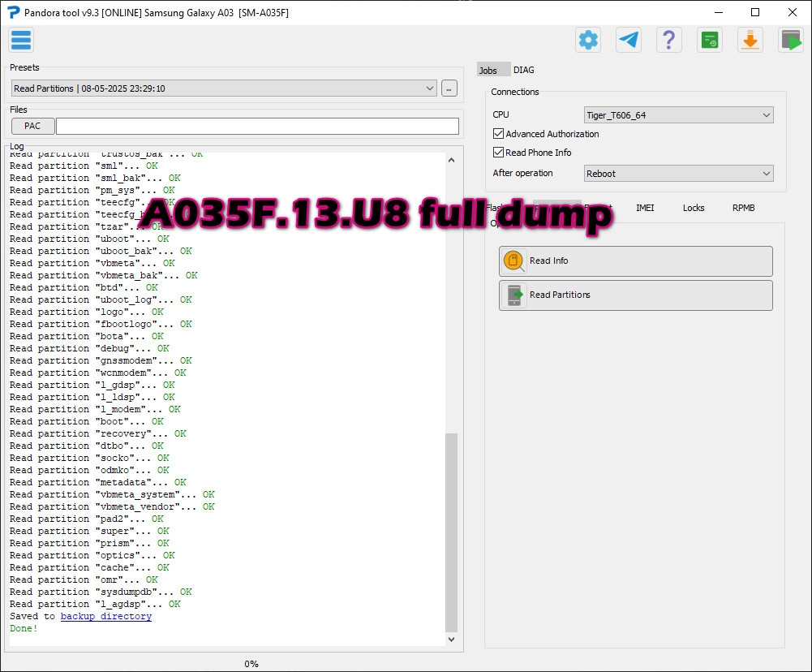The image size is (812, 672).
Task: Expand the After operation Reboot dropdown
Action: coord(766,174)
